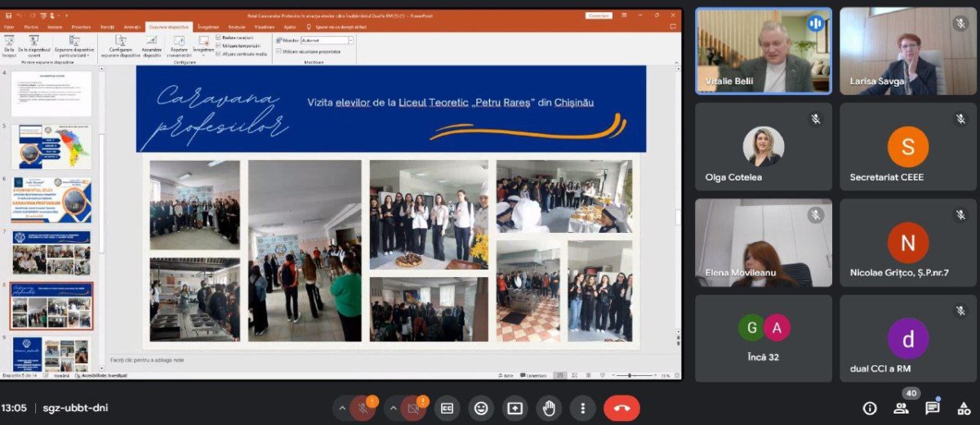The image size is (980, 425).
Task: Start slideshow De la diapozitivul curent
Action: point(34,45)
